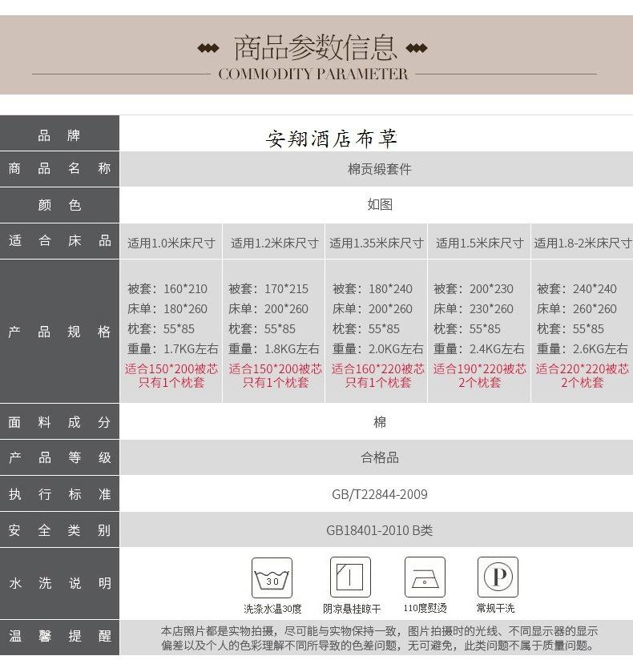Click the 棉贡缎套件 product name

coord(380,169)
